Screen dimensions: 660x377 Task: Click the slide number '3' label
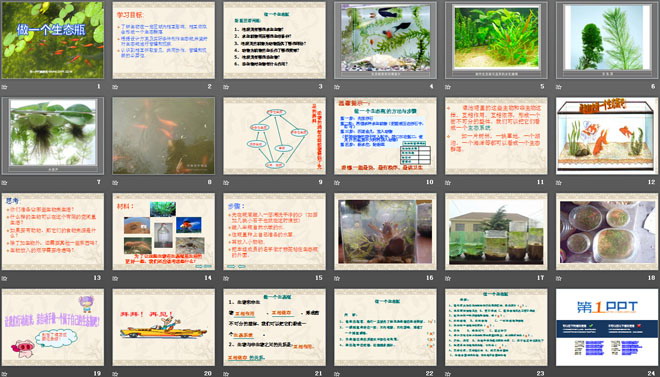320,86
